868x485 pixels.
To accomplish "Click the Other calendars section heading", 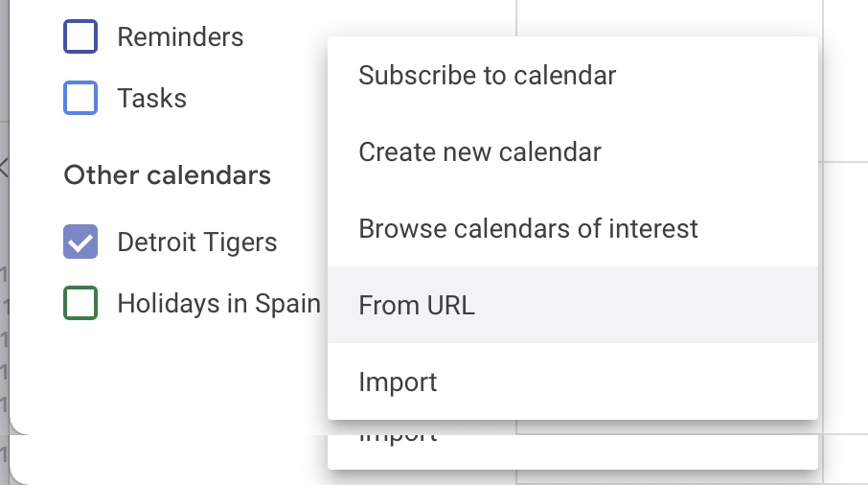I will pyautogui.click(x=167, y=175).
